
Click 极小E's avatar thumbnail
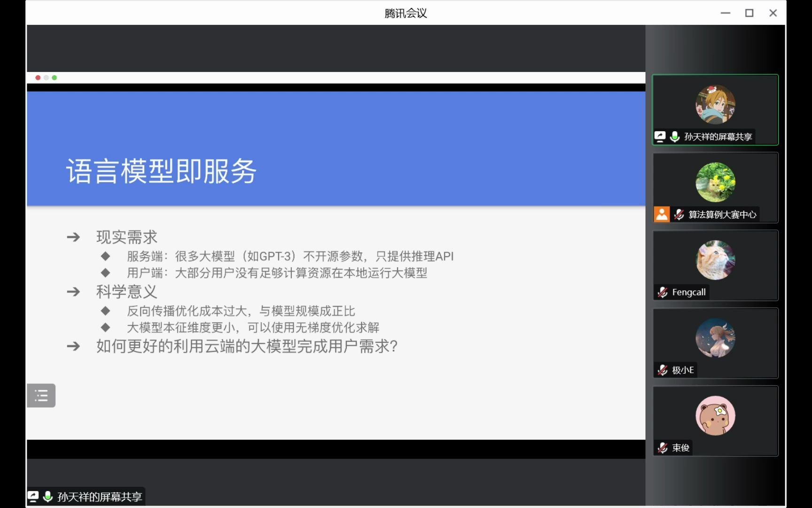[x=715, y=338]
